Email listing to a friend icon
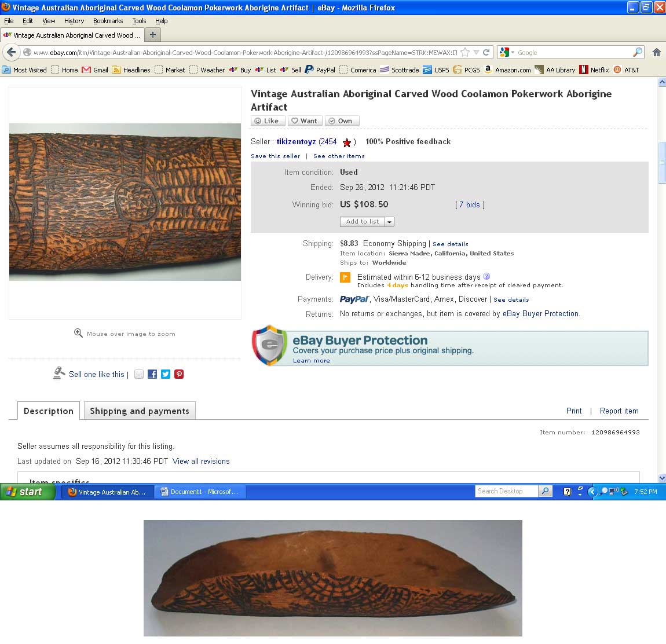This screenshot has height=644, width=666. 139,374
